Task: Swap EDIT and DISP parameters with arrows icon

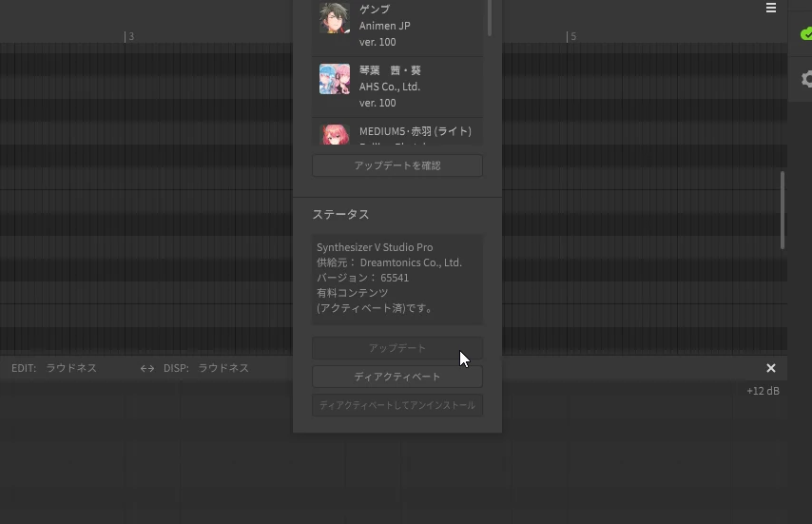Action: tap(147, 368)
